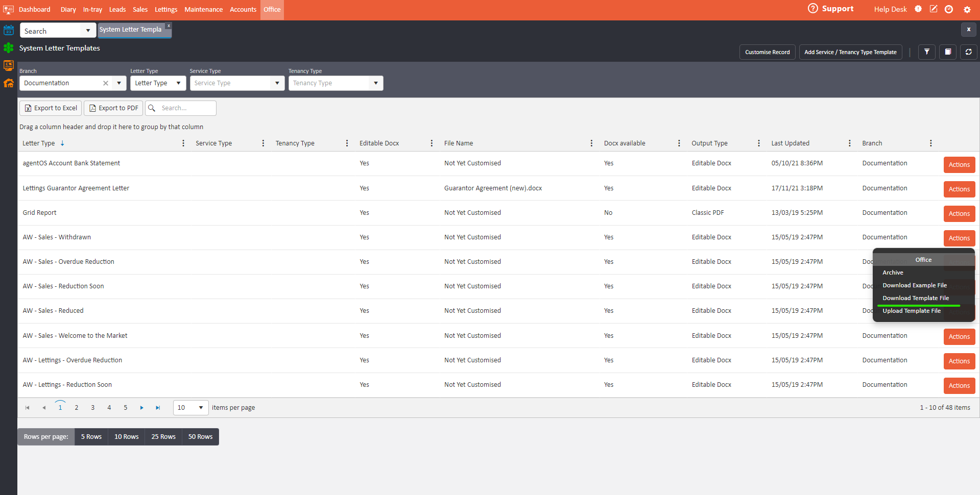Click Add Service / Tenancy Type Template
980x495 pixels.
pos(850,52)
